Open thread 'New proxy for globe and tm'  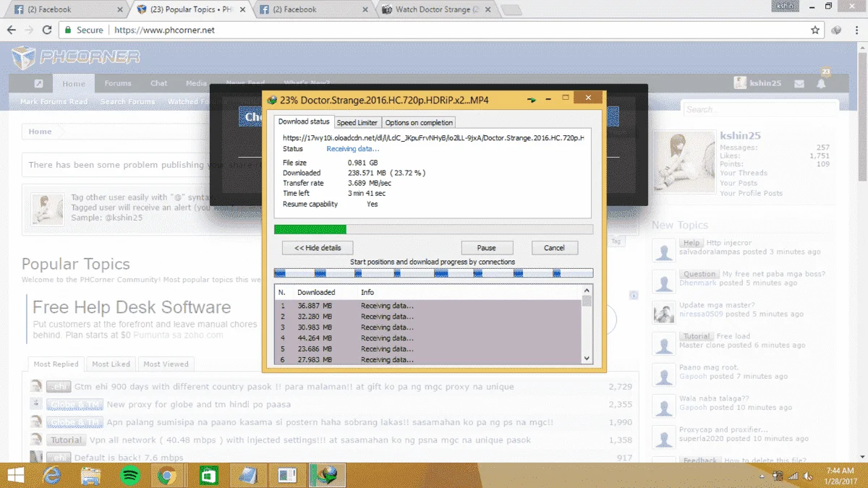[x=199, y=405]
